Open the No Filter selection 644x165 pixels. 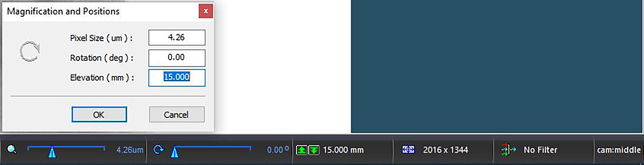click(x=540, y=150)
